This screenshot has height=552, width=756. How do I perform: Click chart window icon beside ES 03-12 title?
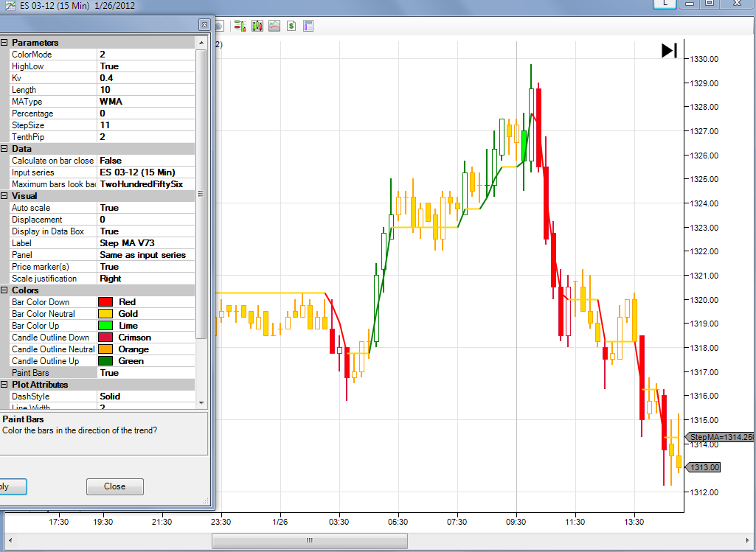(10, 6)
